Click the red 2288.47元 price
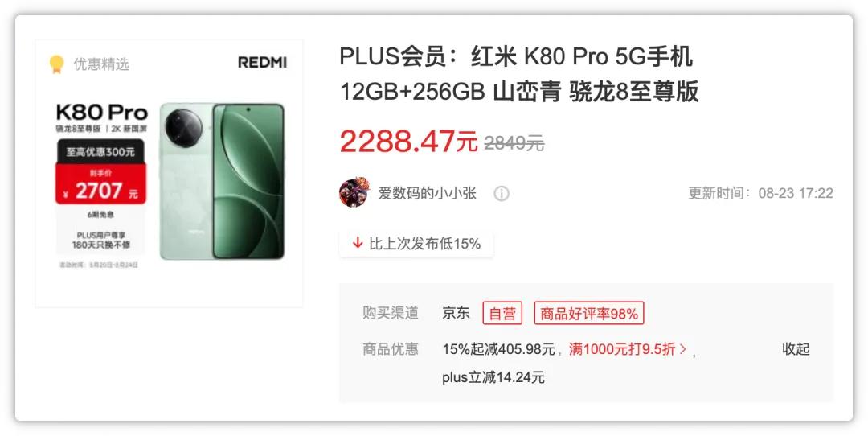868x436 pixels. coord(408,142)
